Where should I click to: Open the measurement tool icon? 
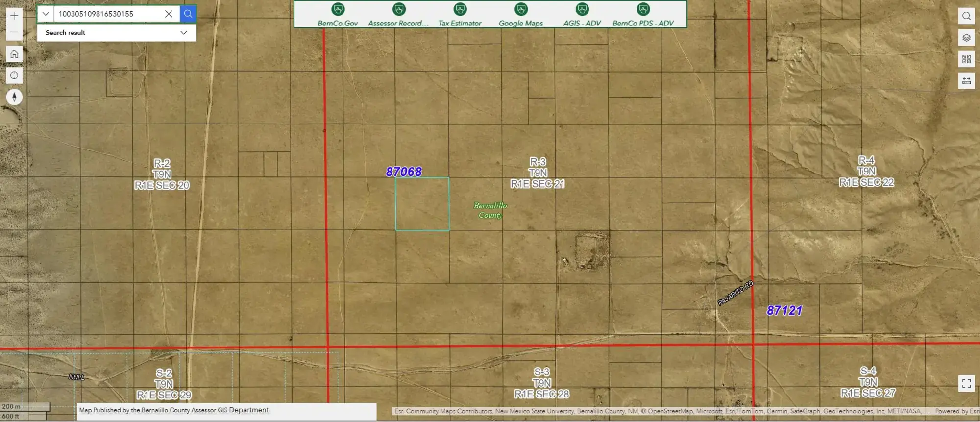[966, 81]
